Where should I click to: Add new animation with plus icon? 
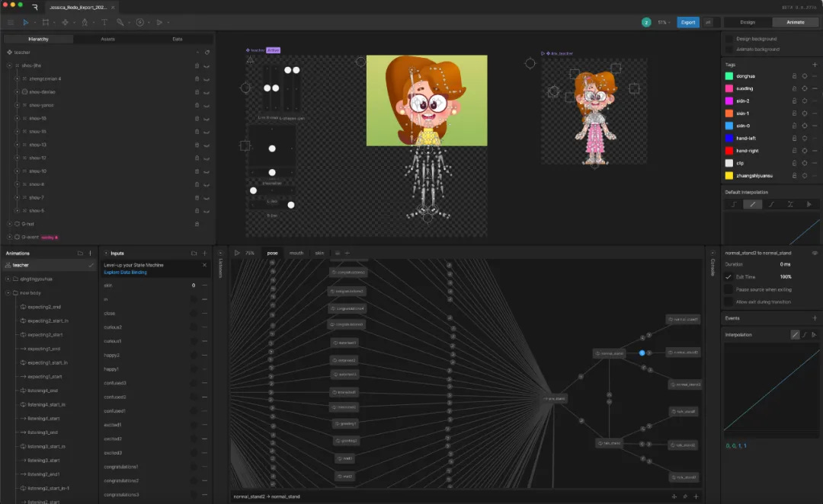pos(90,254)
